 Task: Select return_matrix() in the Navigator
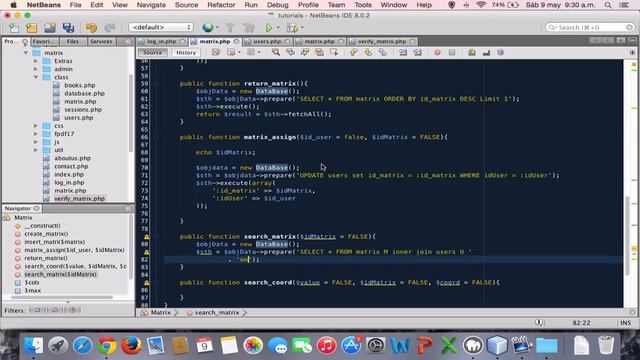(46, 258)
